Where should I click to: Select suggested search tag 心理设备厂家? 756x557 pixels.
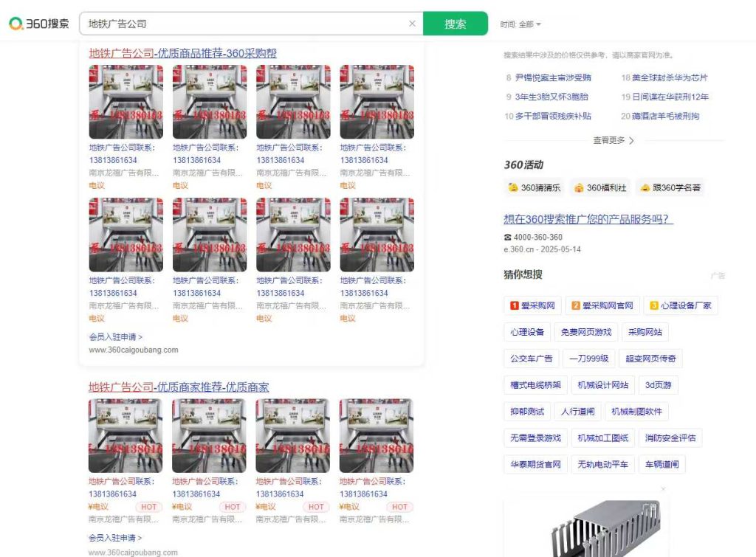tap(681, 305)
